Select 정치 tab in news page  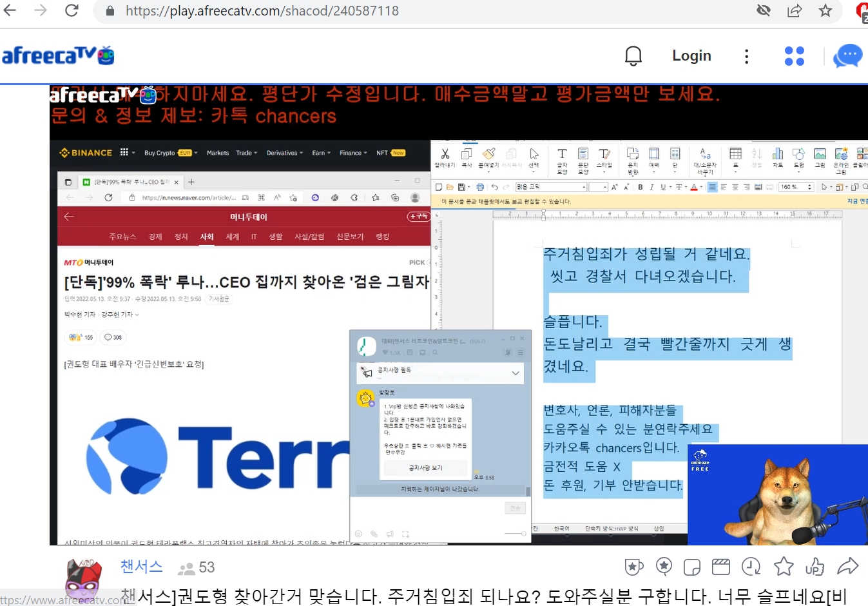[x=181, y=237]
